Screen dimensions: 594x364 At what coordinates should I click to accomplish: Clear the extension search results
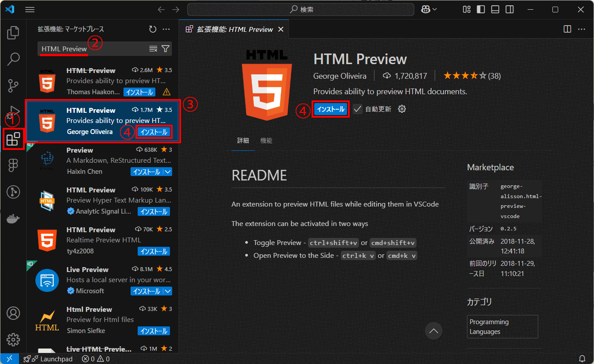point(153,49)
